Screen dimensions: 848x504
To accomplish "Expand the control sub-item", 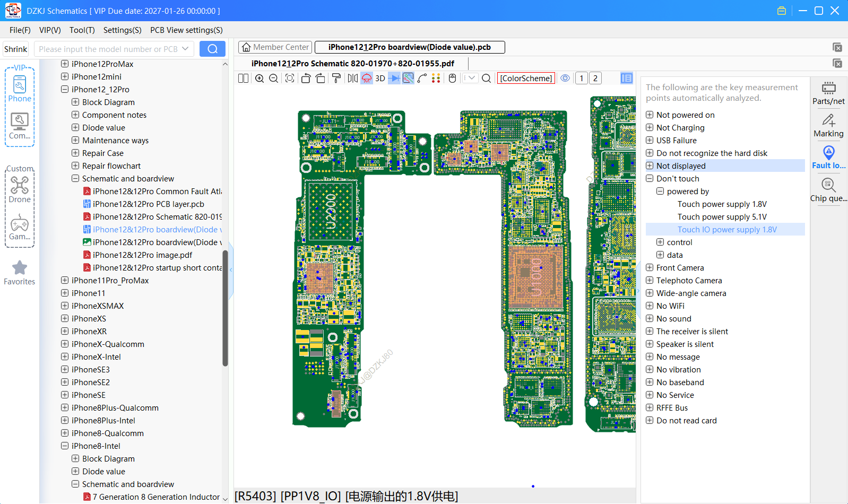I will coord(660,242).
